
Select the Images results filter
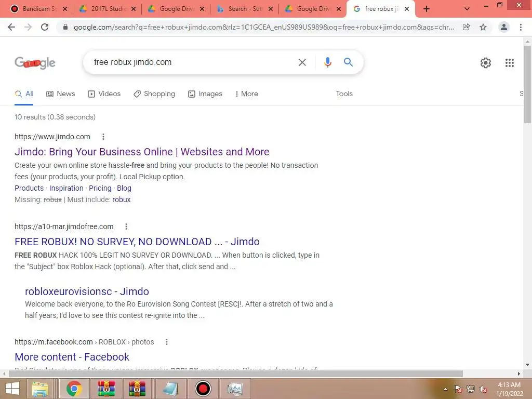click(x=205, y=94)
